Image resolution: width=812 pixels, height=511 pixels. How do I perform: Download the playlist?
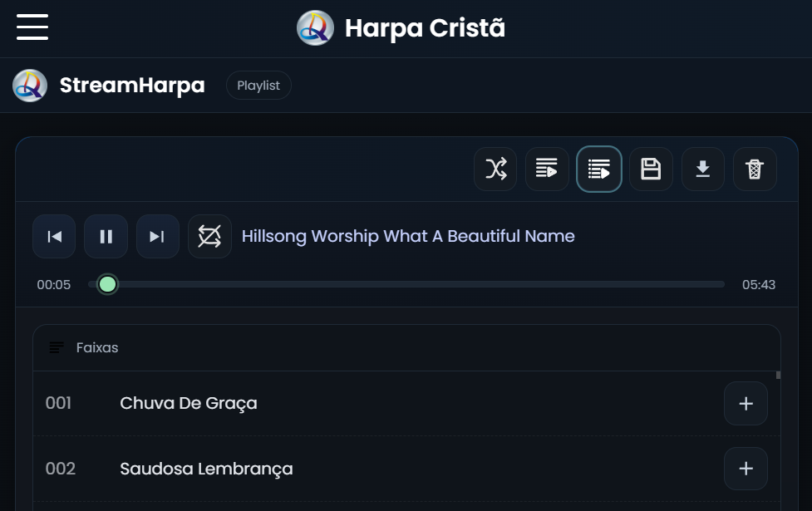point(702,170)
